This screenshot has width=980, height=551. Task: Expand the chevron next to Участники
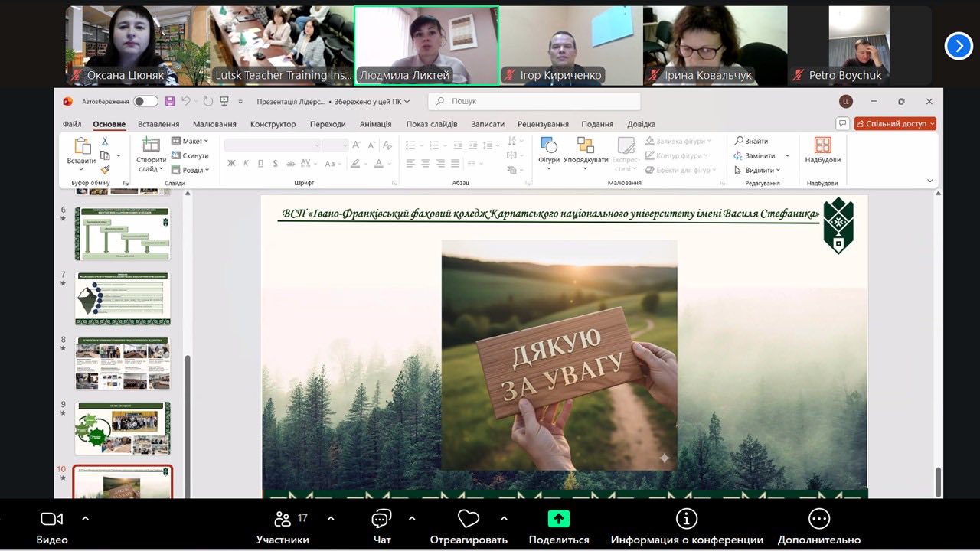331,518
